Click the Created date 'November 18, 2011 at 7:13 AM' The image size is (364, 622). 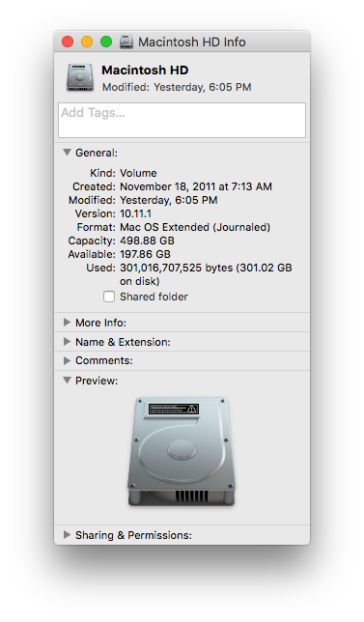(x=196, y=186)
